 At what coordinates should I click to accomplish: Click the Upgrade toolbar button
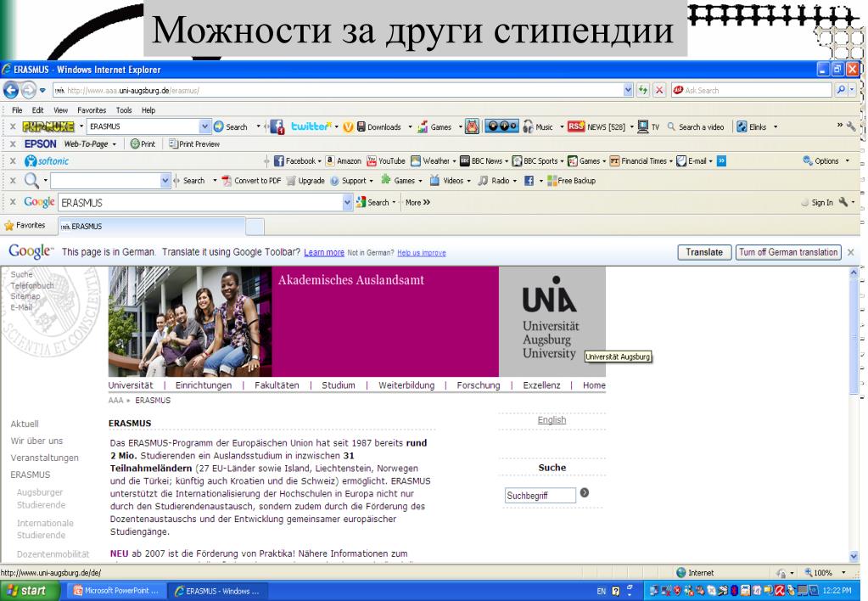click(305, 181)
